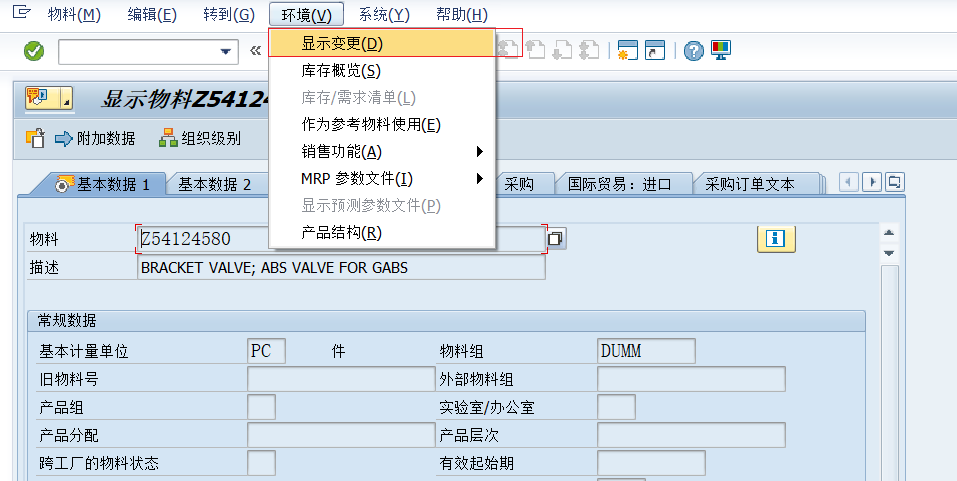Click the 实验室/办公室 input field
Screen dimensions: 957x481
pos(616,407)
